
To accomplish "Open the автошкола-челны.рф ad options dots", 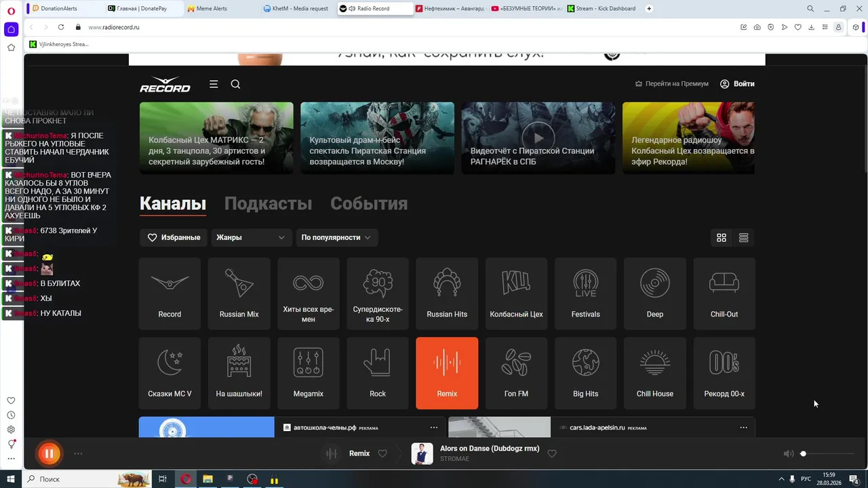I will pos(434,428).
